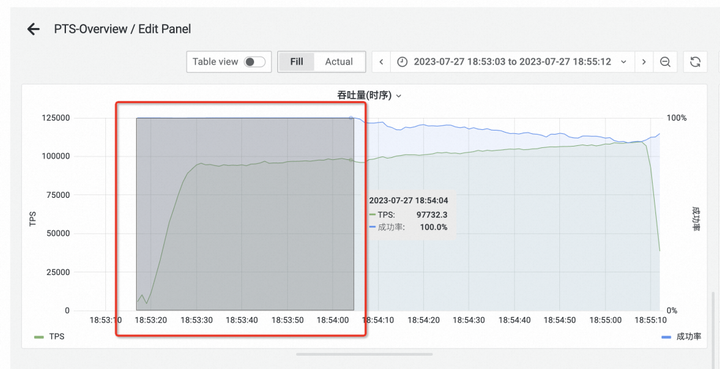The height and width of the screenshot is (369, 720).
Task: Go back using the left arrow icon
Action: [x=33, y=29]
